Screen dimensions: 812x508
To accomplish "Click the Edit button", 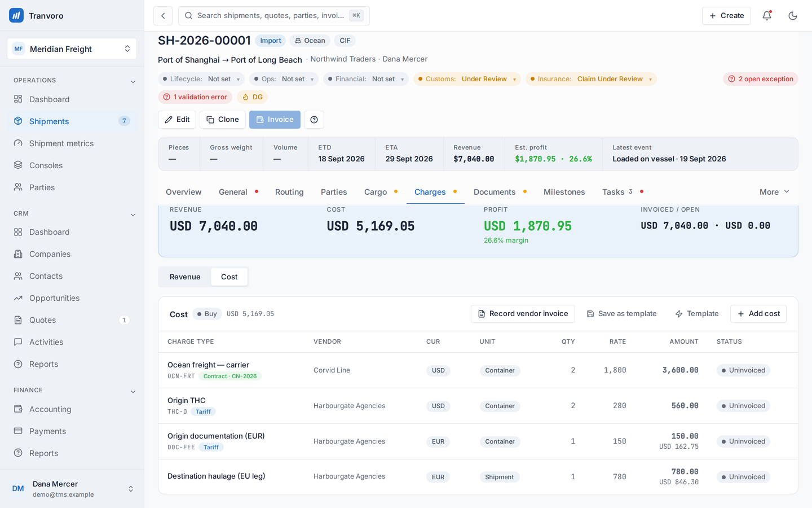I will (x=177, y=120).
